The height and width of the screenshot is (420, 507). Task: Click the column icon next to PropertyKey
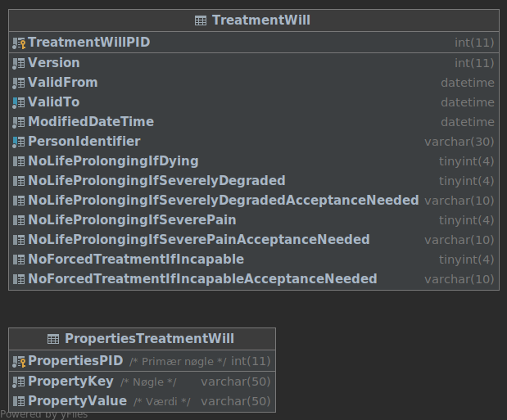(x=19, y=382)
